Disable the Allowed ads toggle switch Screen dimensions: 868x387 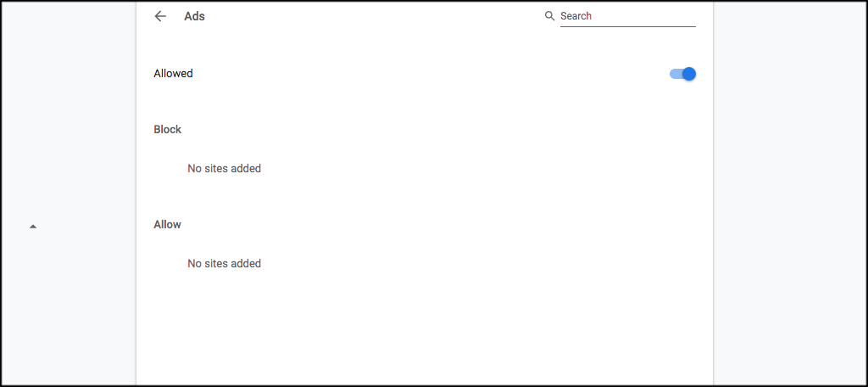pos(682,74)
